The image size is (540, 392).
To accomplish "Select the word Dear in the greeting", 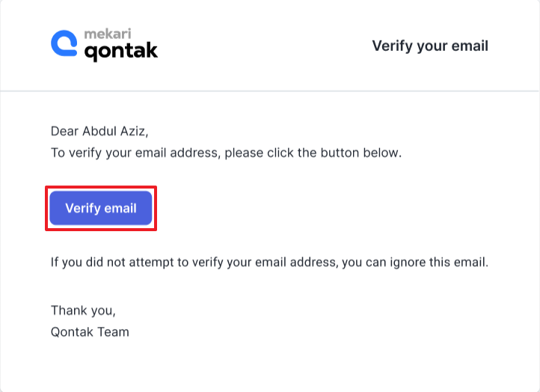I will click(65, 131).
